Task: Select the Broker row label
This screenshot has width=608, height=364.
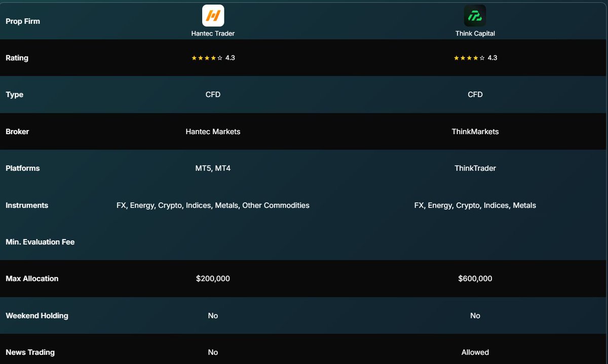Action: [17, 132]
